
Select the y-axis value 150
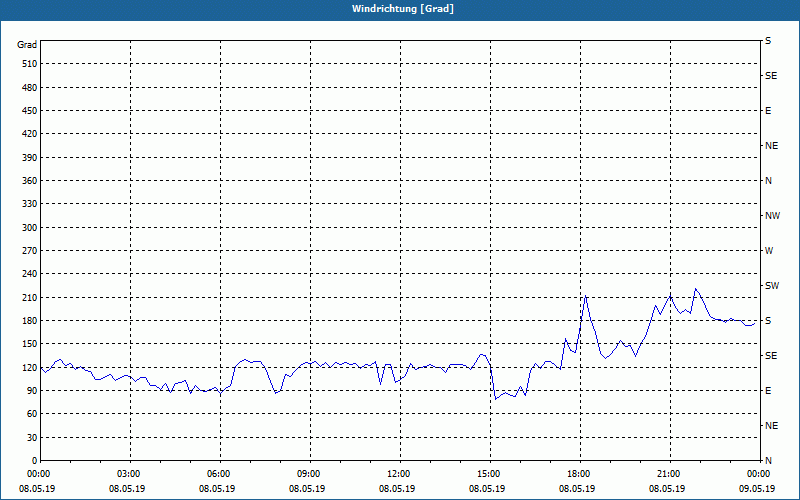[x=30, y=344]
